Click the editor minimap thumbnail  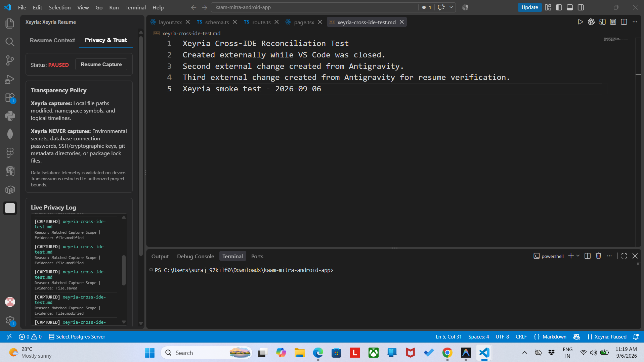tap(616, 39)
